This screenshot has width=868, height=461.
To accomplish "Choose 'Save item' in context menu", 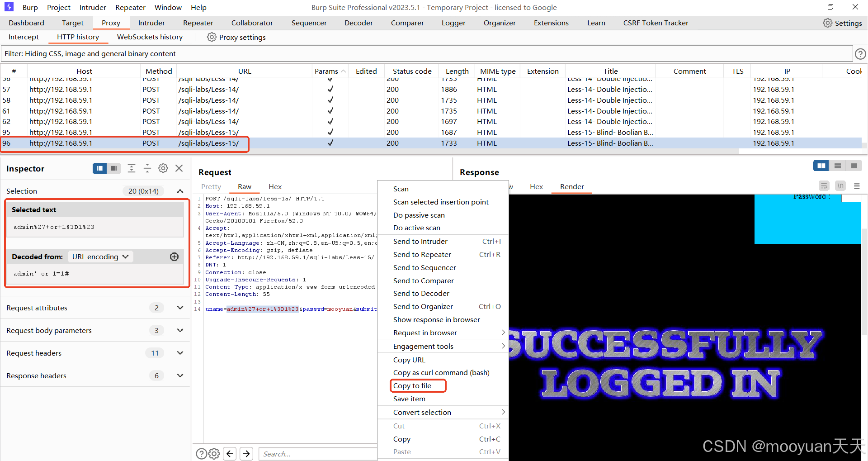I will point(443,399).
